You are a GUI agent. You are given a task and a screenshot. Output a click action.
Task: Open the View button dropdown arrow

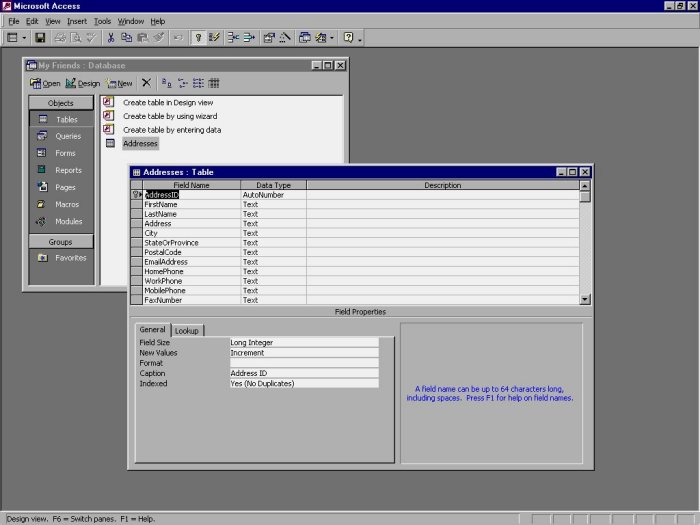click(x=25, y=38)
